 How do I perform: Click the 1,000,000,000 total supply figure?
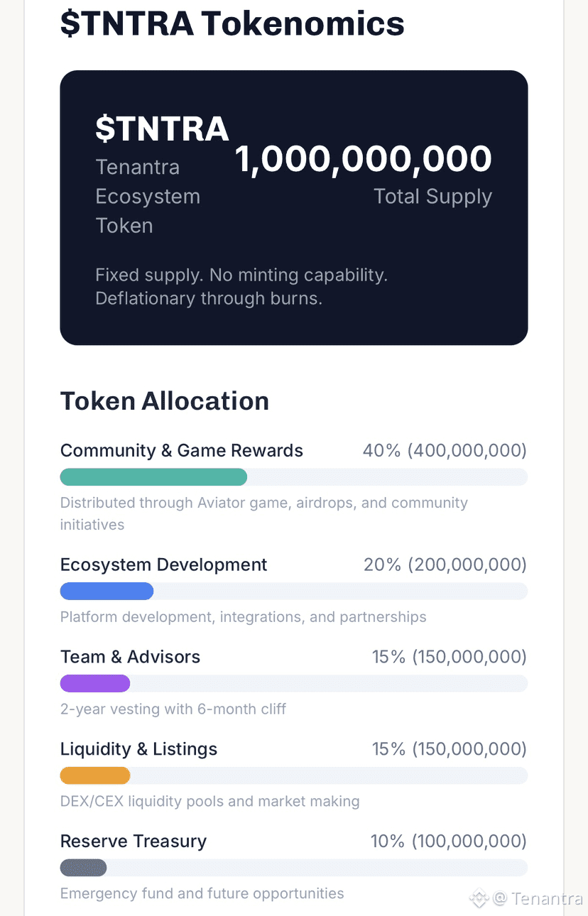pyautogui.click(x=363, y=158)
